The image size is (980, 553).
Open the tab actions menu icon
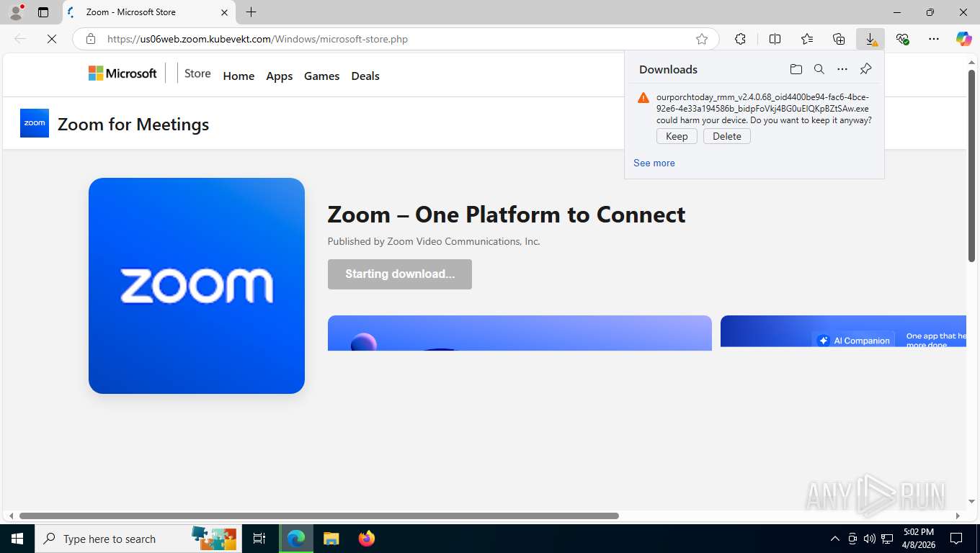43,12
